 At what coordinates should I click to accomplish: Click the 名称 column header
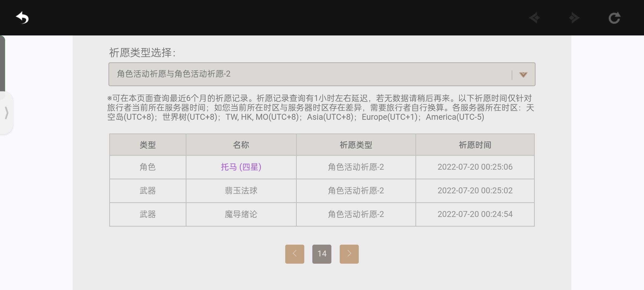tap(241, 145)
